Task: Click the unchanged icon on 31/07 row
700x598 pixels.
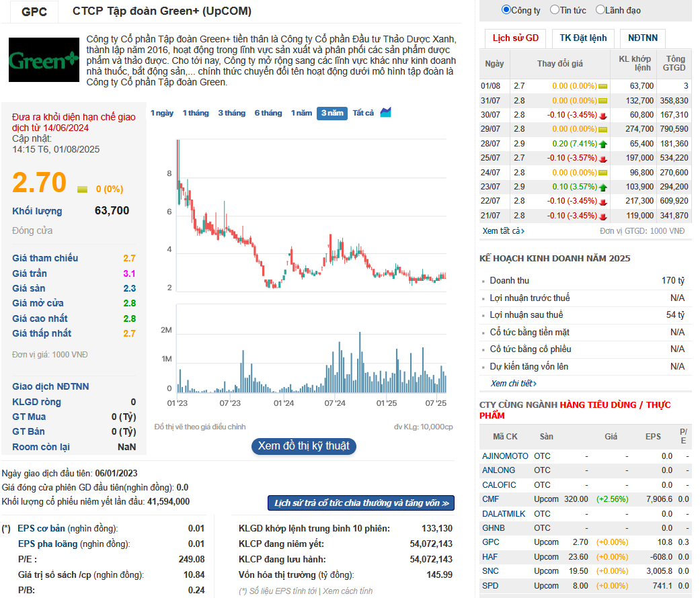Action: (x=602, y=101)
